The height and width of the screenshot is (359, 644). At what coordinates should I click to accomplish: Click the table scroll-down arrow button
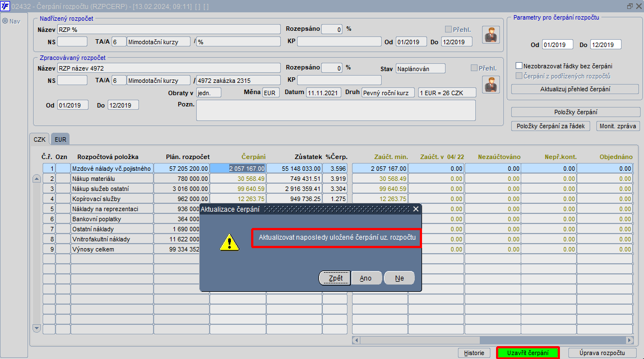click(37, 328)
